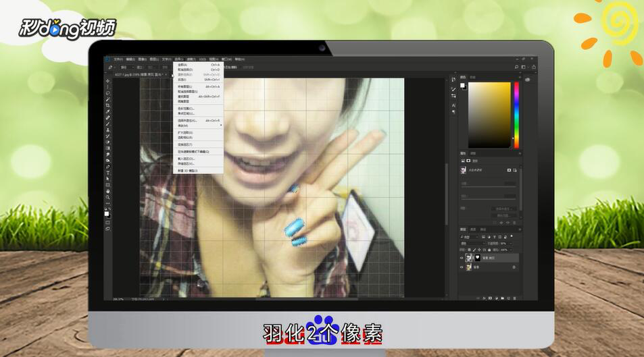644x357 pixels.
Task: Switch to the swatches tab beside Color
Action: (473, 77)
